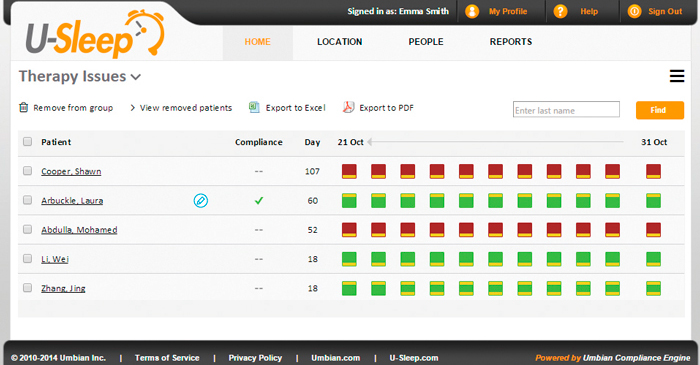Viewport: 700px width, 365px height.
Task: Check the box for Li, Wei
Action: [x=27, y=258]
